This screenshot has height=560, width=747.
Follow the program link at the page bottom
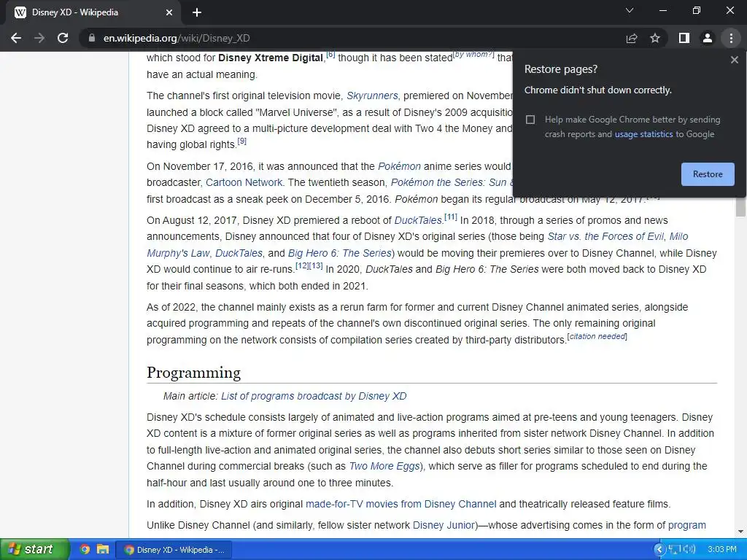click(x=687, y=525)
